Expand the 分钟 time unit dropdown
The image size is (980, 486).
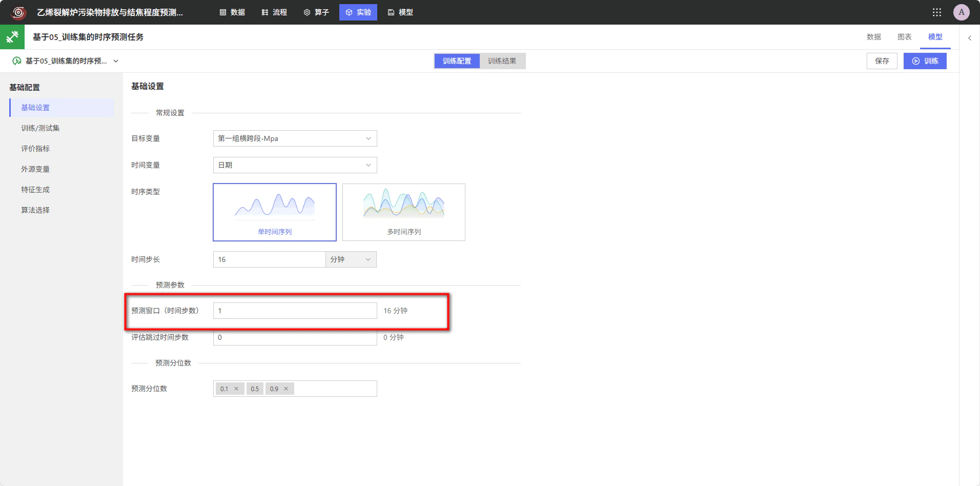coord(351,259)
